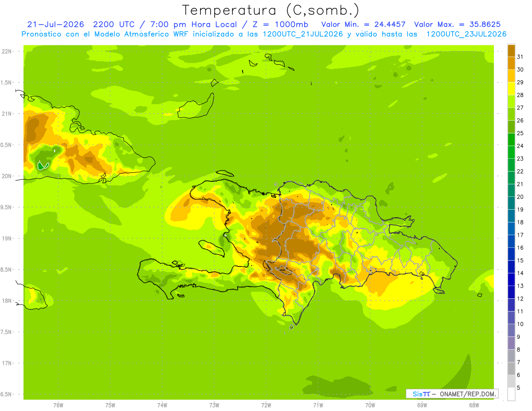Click the latitude axis label '20N'
The image size is (532, 411).
[x=7, y=176]
